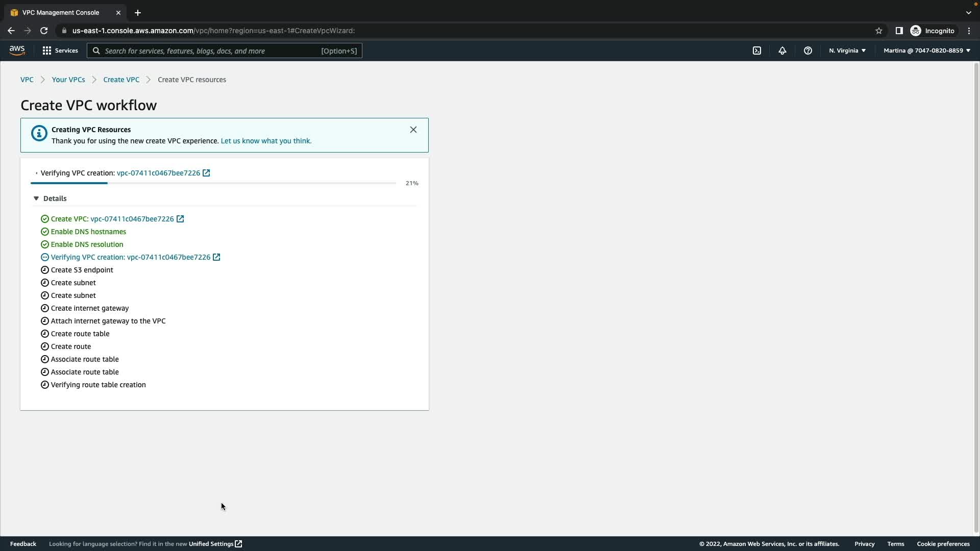Viewport: 980px width, 551px height.
Task: Open external link icon beside Create VPC entry
Action: (x=180, y=219)
